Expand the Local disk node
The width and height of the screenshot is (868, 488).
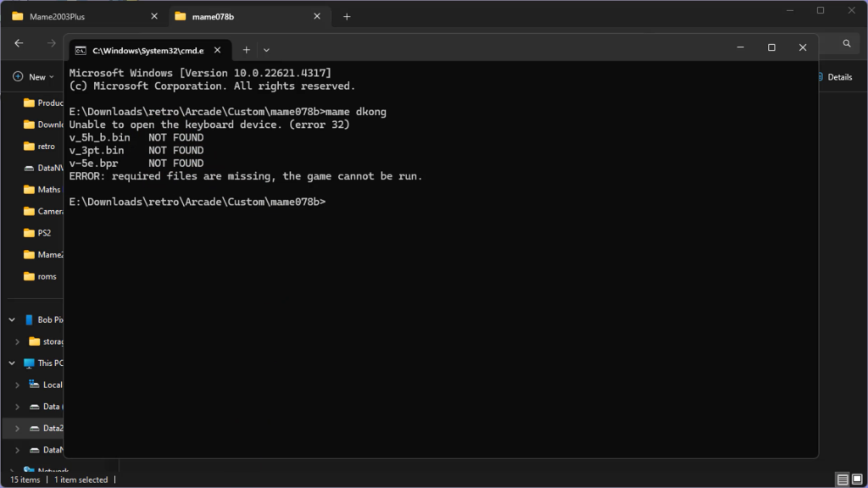[17, 385]
